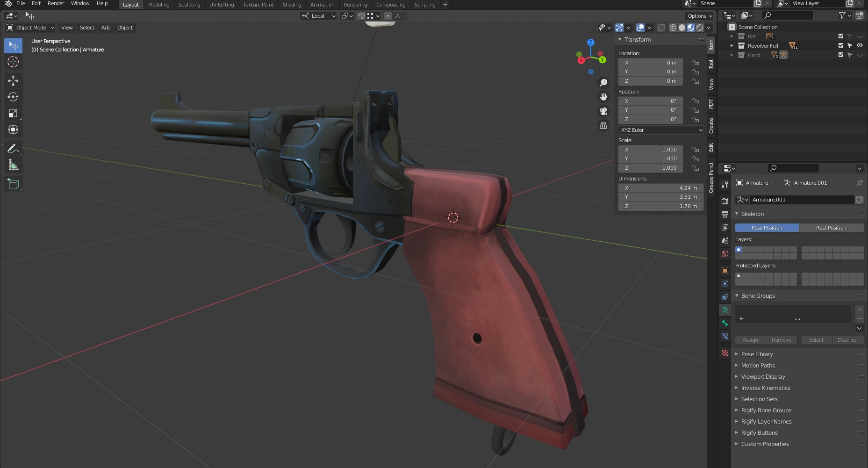The height and width of the screenshot is (468, 868).
Task: Switch to rendered shading mode
Action: pos(700,28)
